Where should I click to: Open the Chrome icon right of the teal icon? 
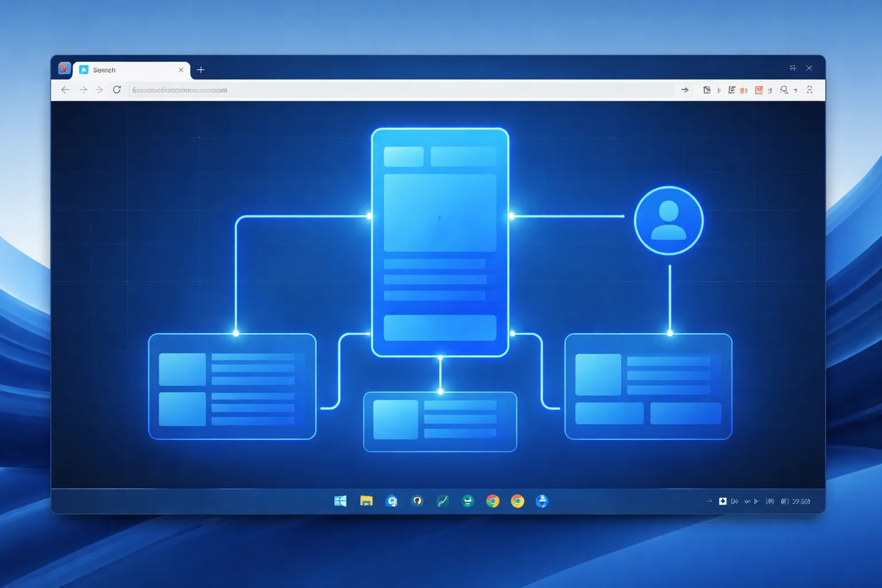pos(493,501)
